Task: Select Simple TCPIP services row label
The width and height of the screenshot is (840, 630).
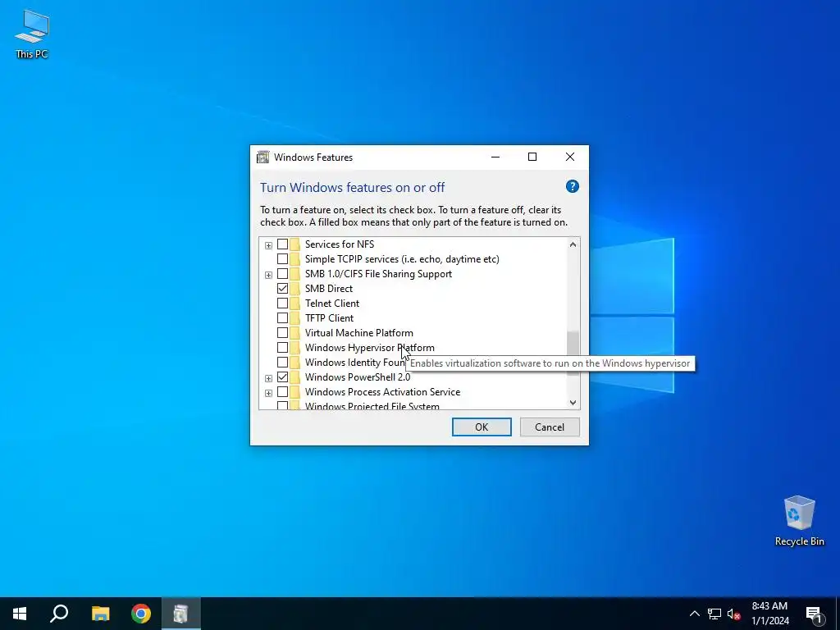Action: pos(402,258)
